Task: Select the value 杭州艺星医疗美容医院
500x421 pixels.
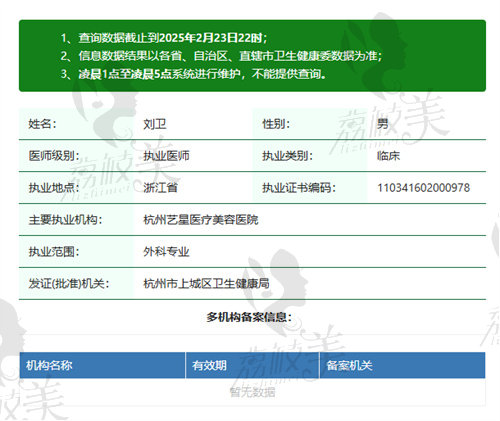Action: pyautogui.click(x=201, y=220)
